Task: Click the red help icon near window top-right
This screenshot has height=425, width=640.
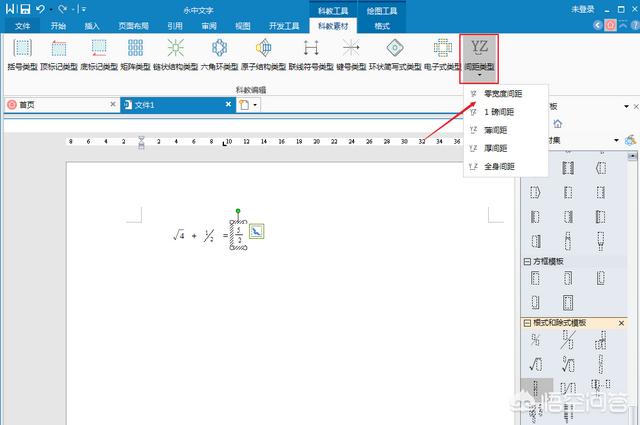Action: pos(610,25)
